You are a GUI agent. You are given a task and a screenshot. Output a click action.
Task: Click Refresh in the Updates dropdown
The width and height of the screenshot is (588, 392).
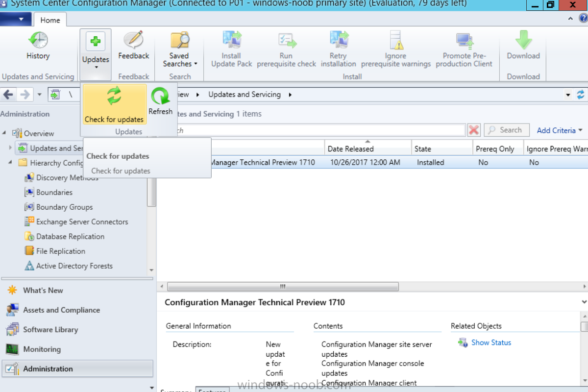160,101
